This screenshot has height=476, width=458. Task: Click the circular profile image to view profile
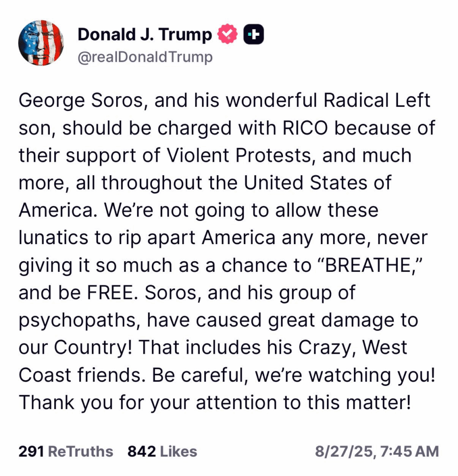41,43
